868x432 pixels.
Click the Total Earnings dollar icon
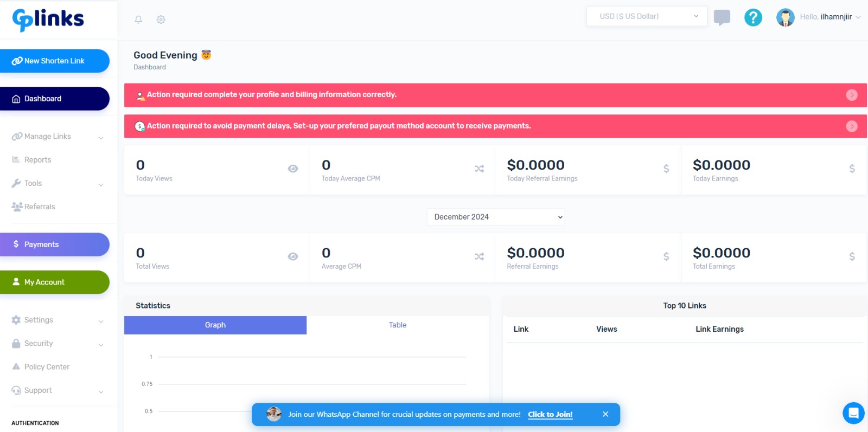pyautogui.click(x=852, y=256)
